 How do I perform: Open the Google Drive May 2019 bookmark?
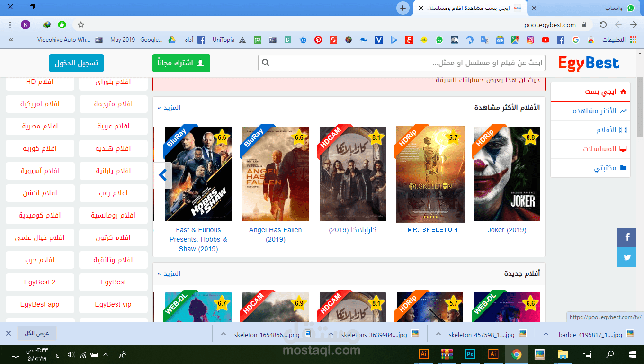(x=143, y=40)
